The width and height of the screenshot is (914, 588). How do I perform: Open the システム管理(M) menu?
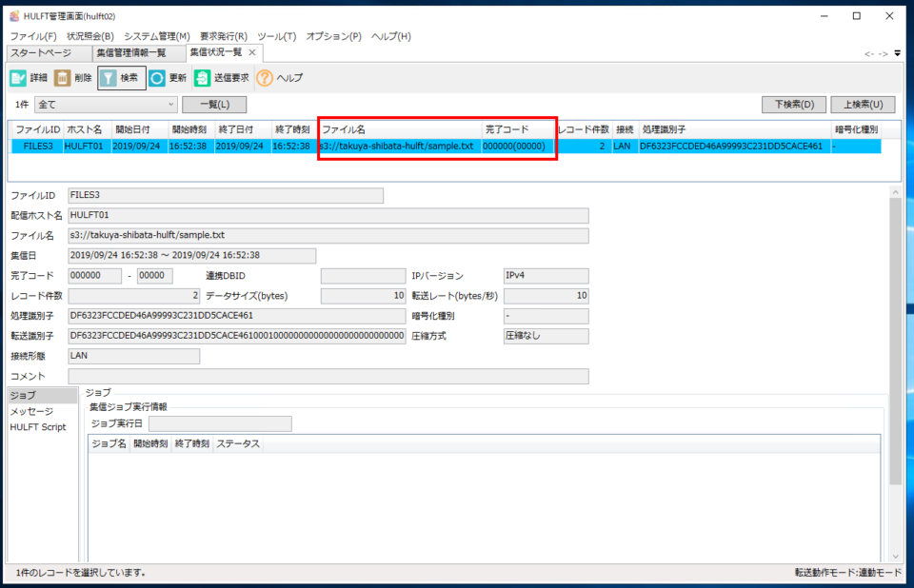157,36
